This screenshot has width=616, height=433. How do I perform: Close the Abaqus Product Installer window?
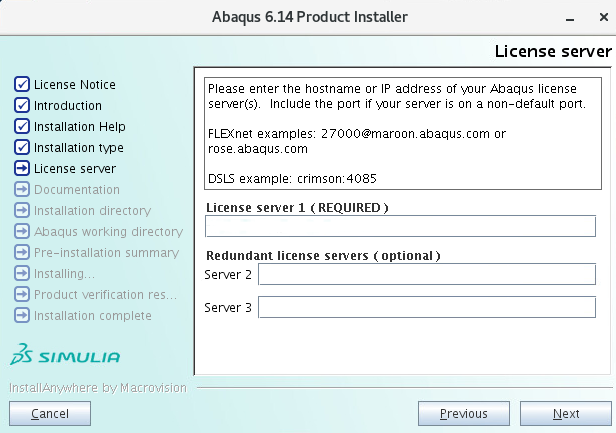604,17
